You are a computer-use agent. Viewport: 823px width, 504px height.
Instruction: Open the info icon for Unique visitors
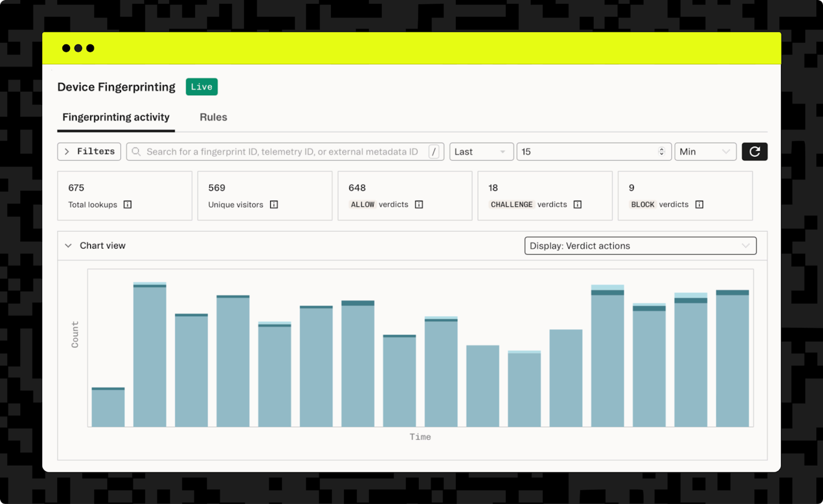pyautogui.click(x=274, y=204)
